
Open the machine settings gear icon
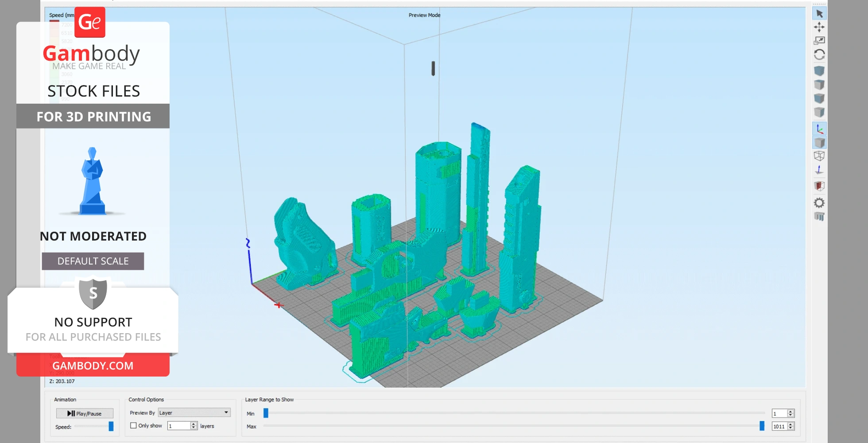click(820, 202)
